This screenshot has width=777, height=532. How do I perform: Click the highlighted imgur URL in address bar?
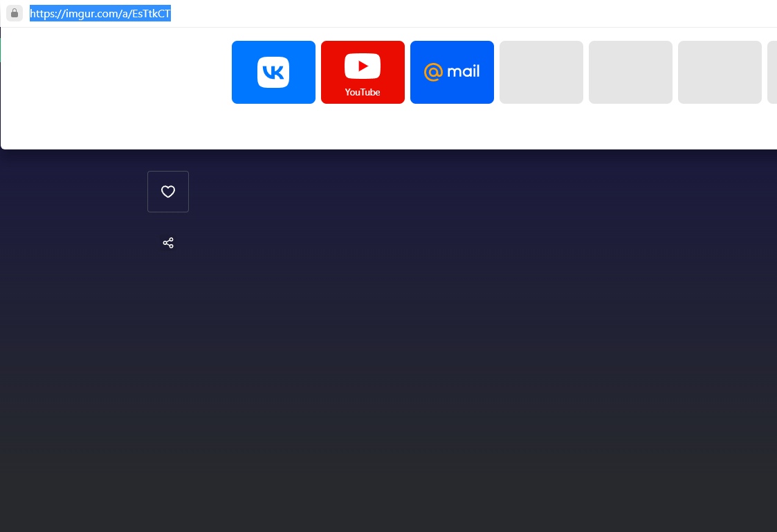tap(100, 14)
